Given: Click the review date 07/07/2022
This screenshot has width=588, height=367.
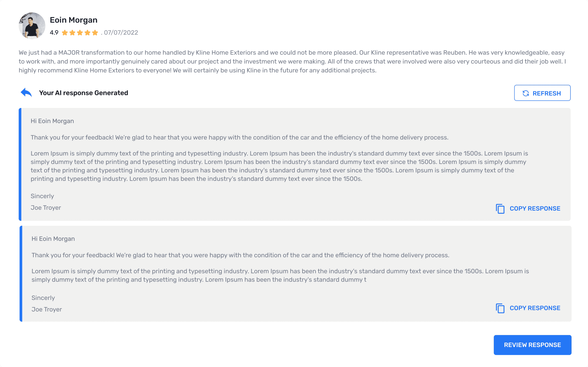Looking at the screenshot, I should 121,33.
